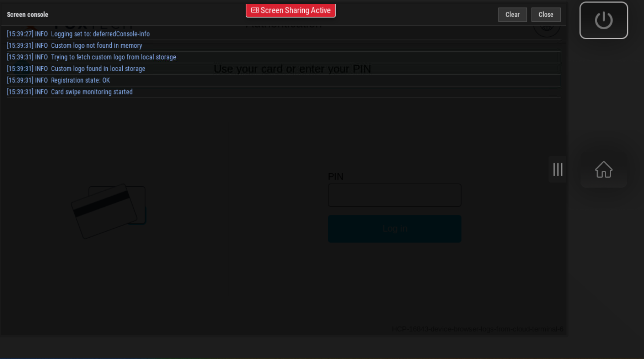Select log line 'Custom logo found in local storage'
The width and height of the screenshot is (644, 359).
(283, 69)
